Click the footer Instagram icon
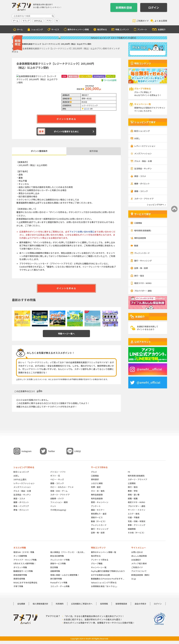 (x=17, y=451)
